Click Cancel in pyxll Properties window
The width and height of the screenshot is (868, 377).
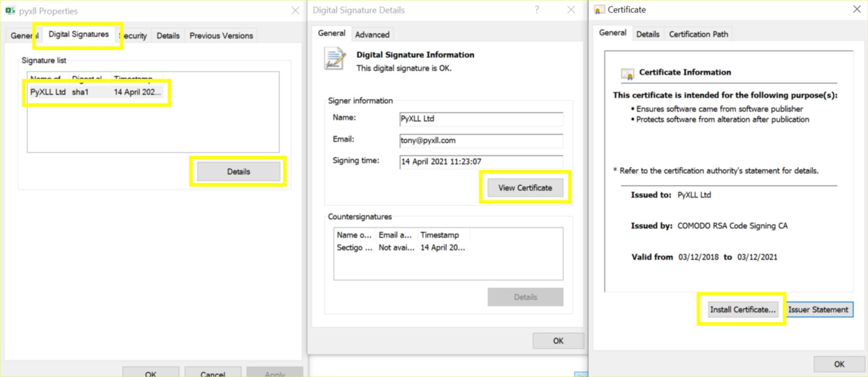[x=213, y=373]
